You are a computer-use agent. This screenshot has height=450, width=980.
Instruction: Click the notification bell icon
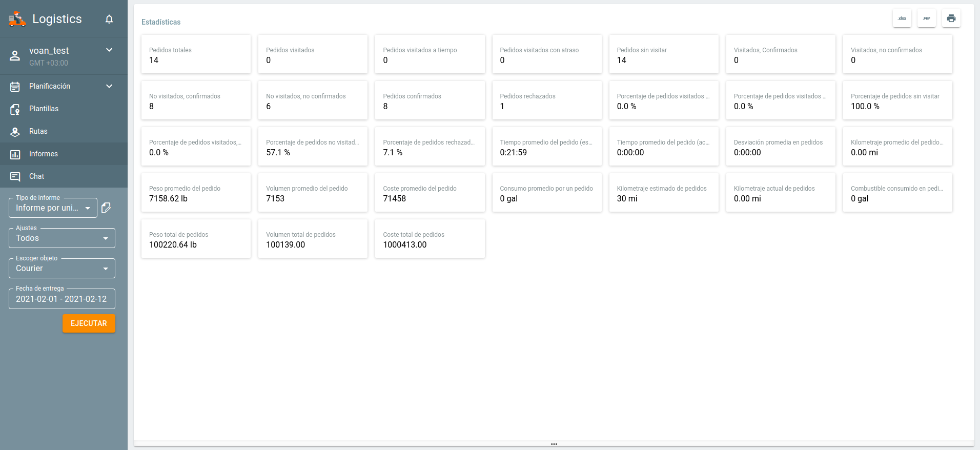109,19
